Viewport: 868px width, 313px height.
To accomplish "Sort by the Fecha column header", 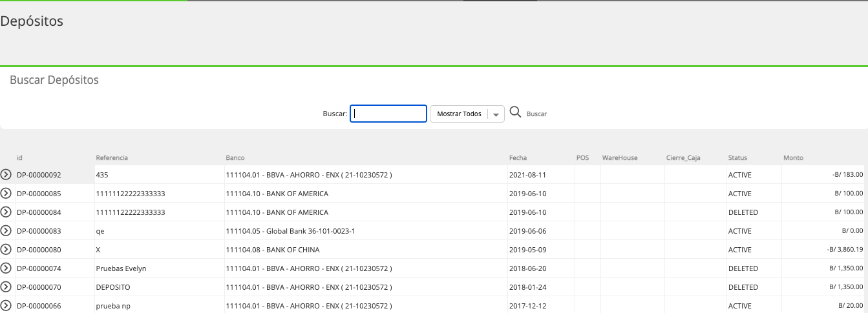I will point(518,157).
